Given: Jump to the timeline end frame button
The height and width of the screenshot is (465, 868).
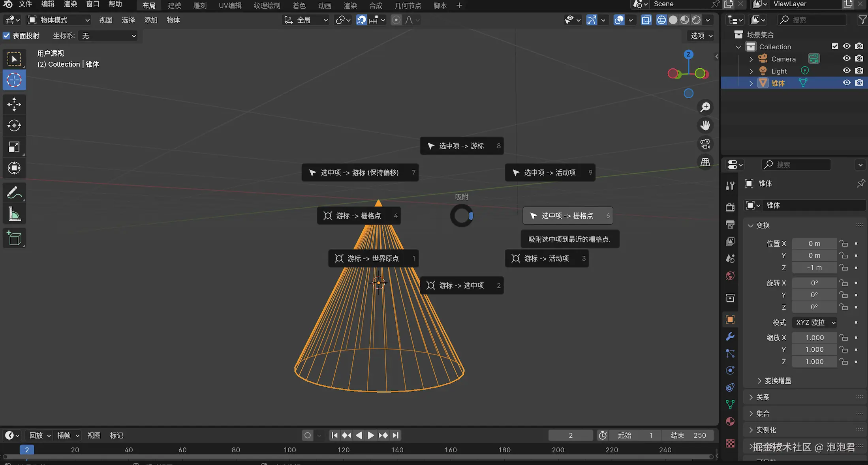Looking at the screenshot, I should (x=396, y=435).
